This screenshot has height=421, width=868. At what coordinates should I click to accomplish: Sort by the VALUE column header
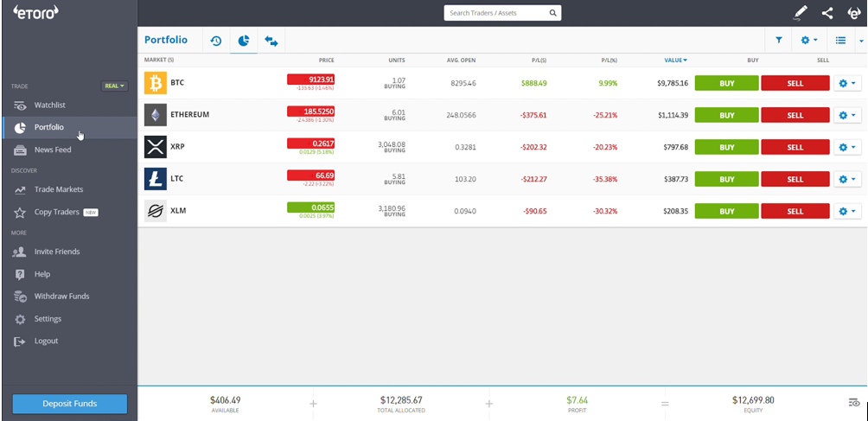click(676, 60)
